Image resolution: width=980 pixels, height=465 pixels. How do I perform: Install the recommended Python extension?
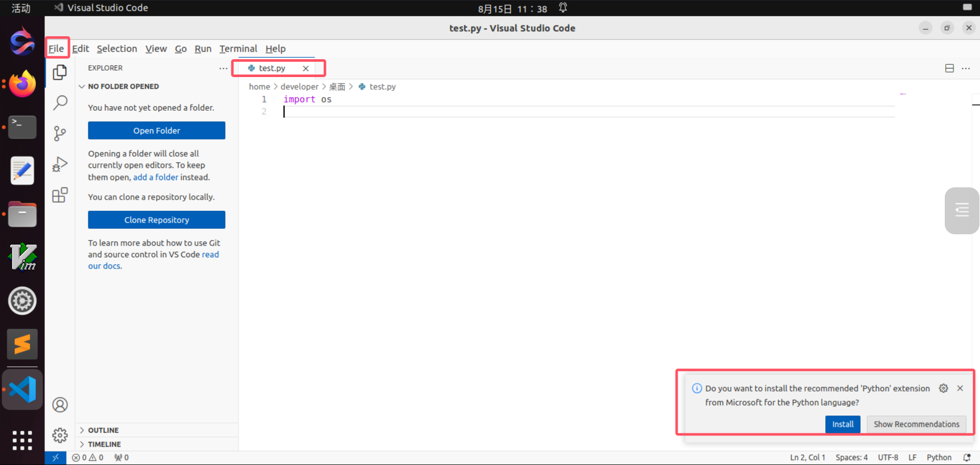click(843, 424)
